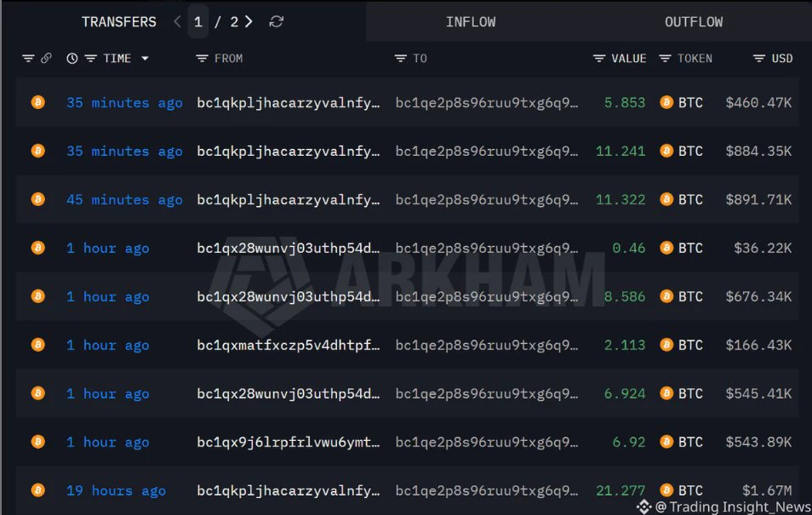Click Bitcoin row icon of the 8.586 BTC transfer
812x515 pixels.
tap(37, 296)
